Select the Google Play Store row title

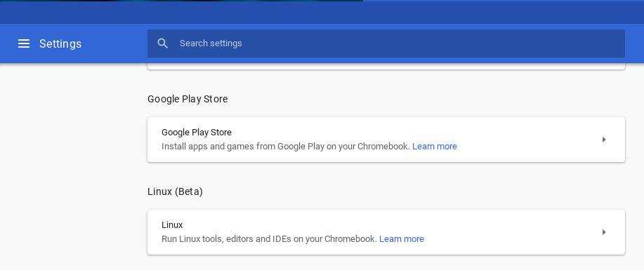pyautogui.click(x=197, y=133)
